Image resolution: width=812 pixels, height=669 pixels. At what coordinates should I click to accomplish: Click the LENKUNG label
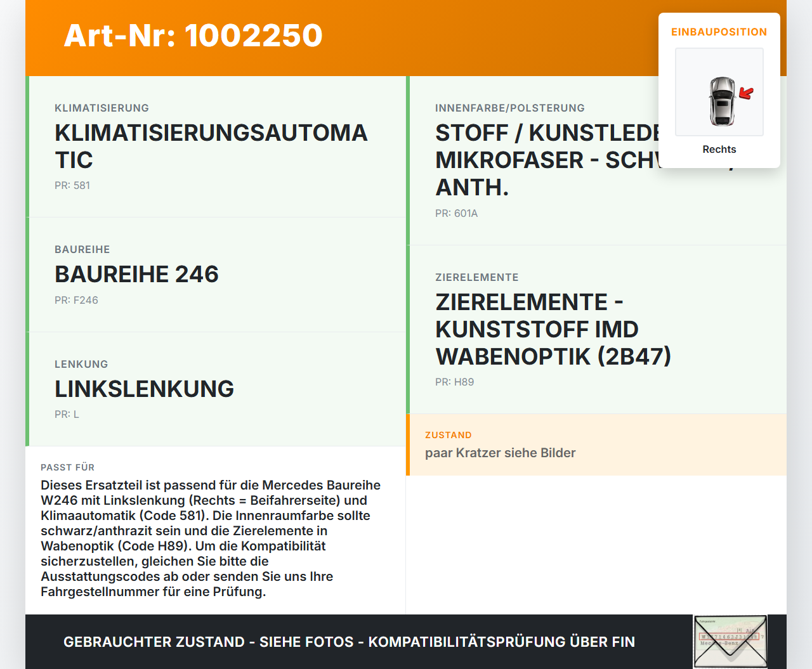[x=81, y=364]
